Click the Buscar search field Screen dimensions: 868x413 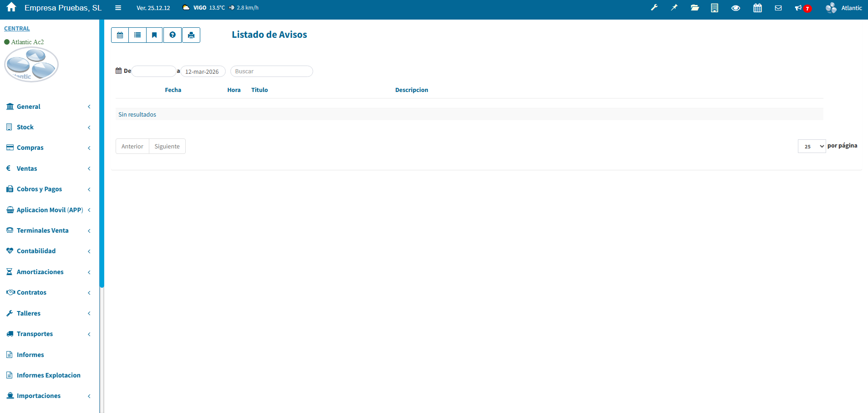[271, 71]
